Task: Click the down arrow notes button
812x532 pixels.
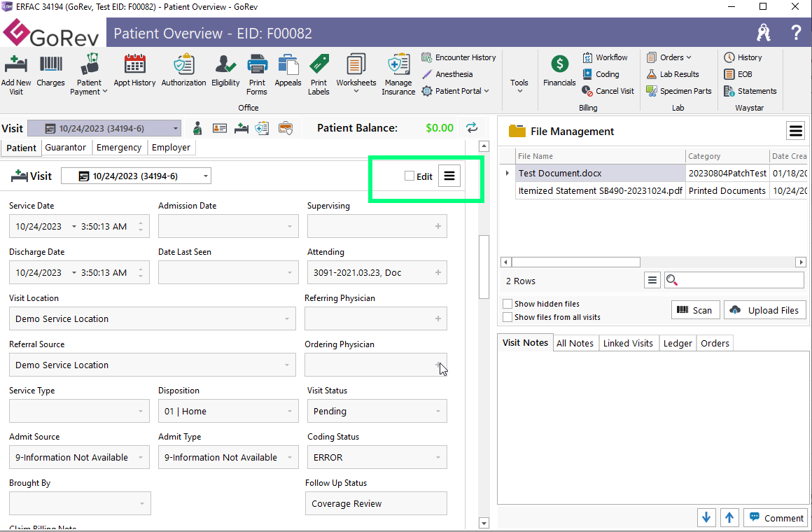Action: pos(706,517)
